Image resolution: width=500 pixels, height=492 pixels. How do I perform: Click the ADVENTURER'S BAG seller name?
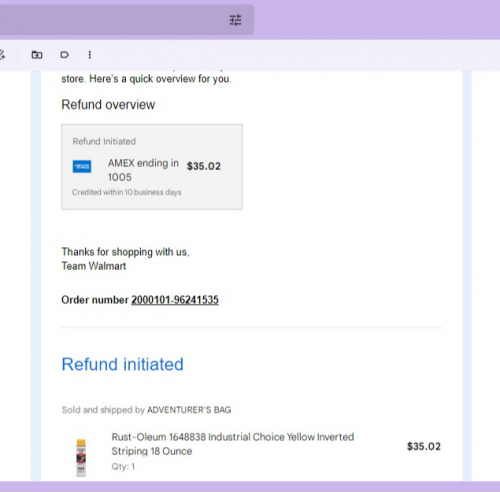189,410
